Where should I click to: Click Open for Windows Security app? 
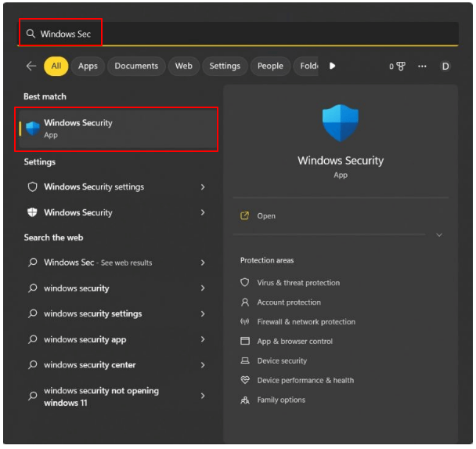click(x=266, y=216)
